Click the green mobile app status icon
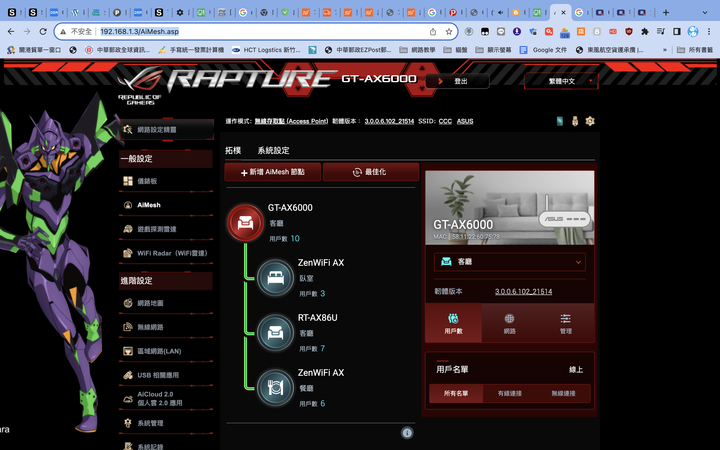The image size is (720, 450). tap(560, 121)
